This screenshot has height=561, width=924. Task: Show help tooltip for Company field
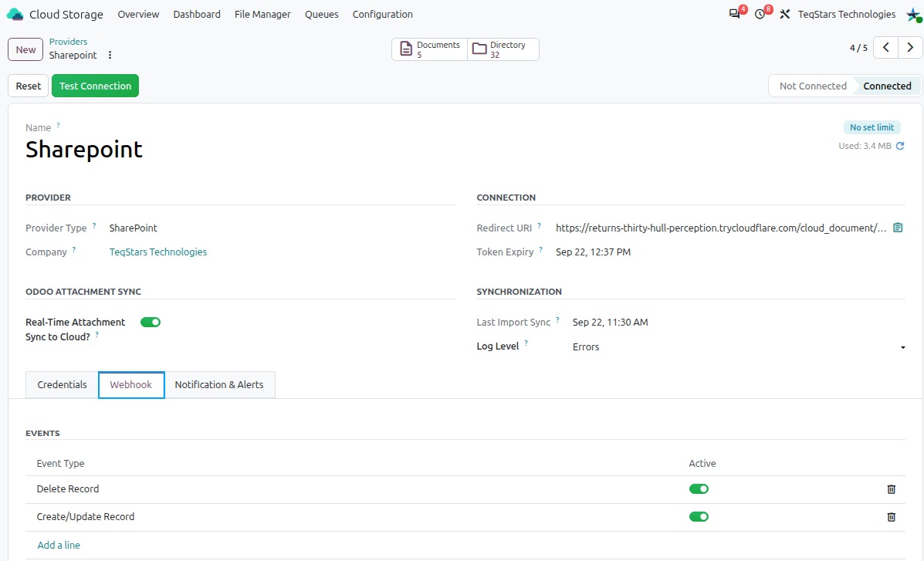point(73,250)
